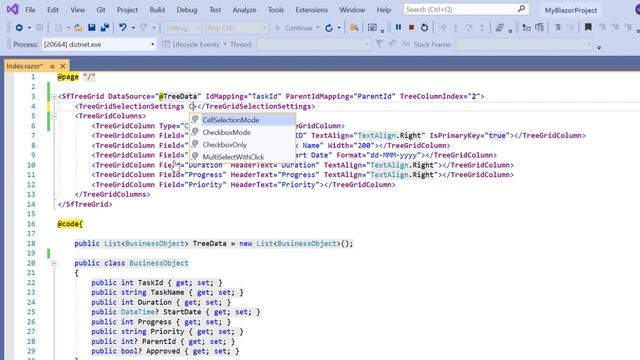640x360 pixels.
Task: Open the Extensions menu
Action: [311, 10]
